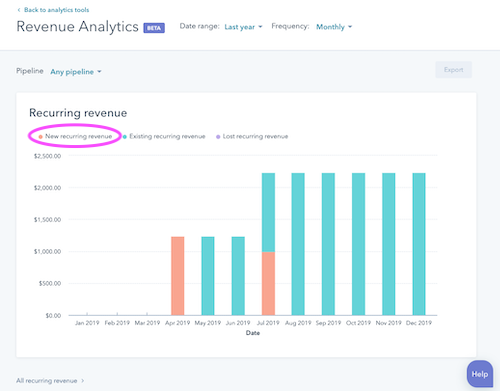Click the Date axis title
Screen dimensions: 500x391
click(x=253, y=333)
